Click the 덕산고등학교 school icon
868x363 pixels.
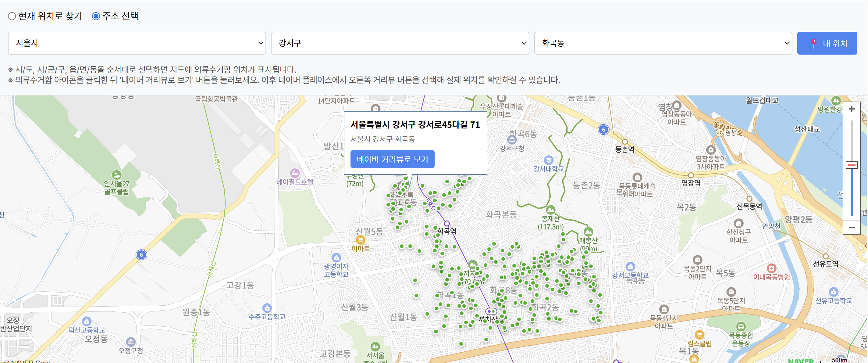87,321
